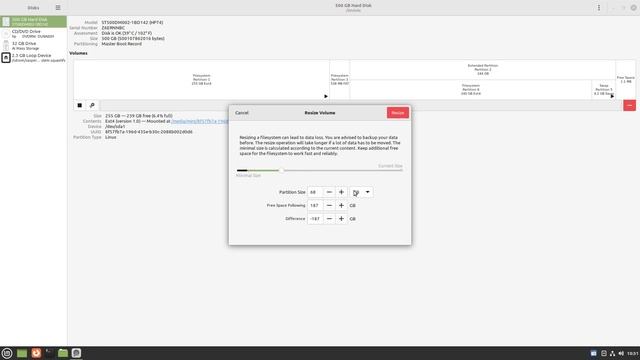Screen dimensions: 640x360
Task: Show desktop from taskbar green icon
Action: pyautogui.click(x=22, y=353)
